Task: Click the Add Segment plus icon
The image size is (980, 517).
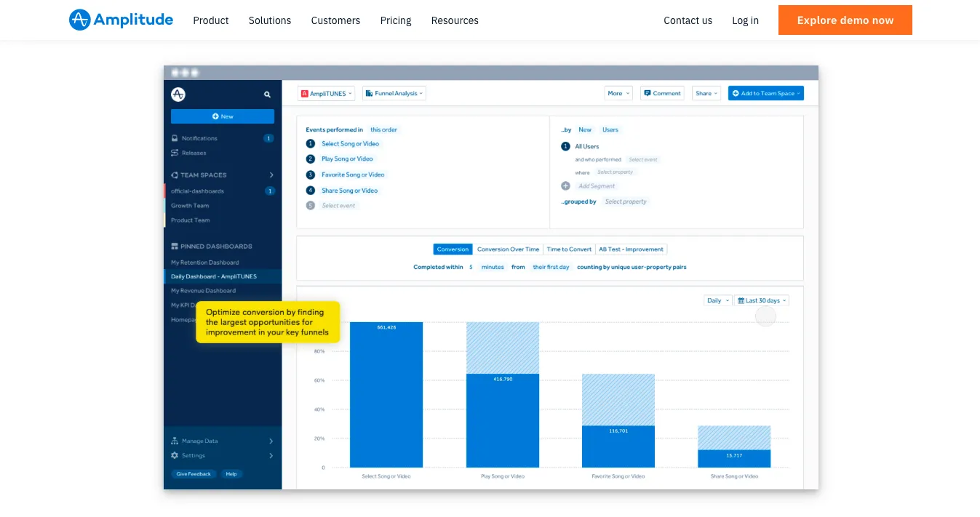Action: click(x=565, y=186)
